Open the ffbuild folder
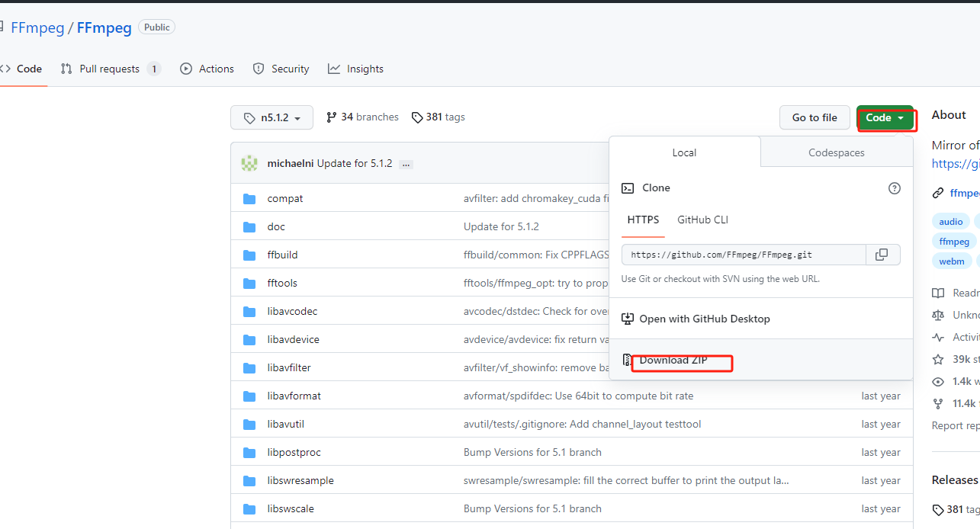Image resolution: width=980 pixels, height=529 pixels. 284,255
